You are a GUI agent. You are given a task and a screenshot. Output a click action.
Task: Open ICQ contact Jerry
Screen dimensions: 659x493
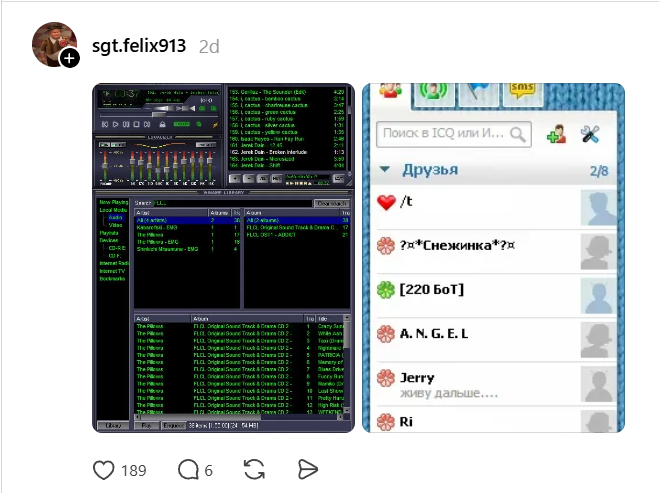coord(494,385)
